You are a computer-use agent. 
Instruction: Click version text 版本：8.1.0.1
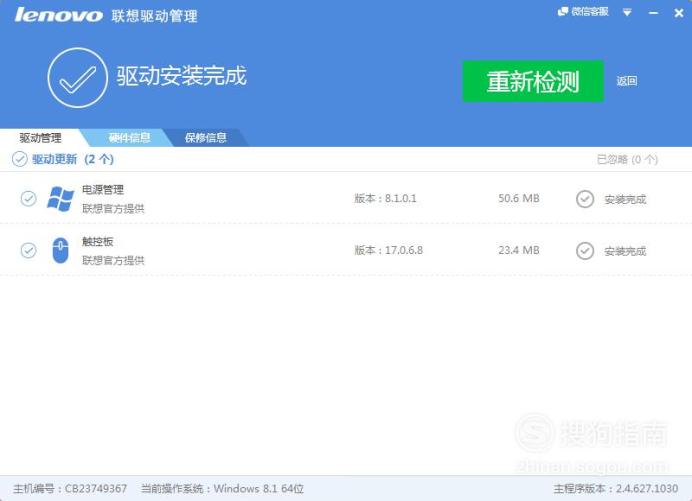pyautogui.click(x=385, y=199)
